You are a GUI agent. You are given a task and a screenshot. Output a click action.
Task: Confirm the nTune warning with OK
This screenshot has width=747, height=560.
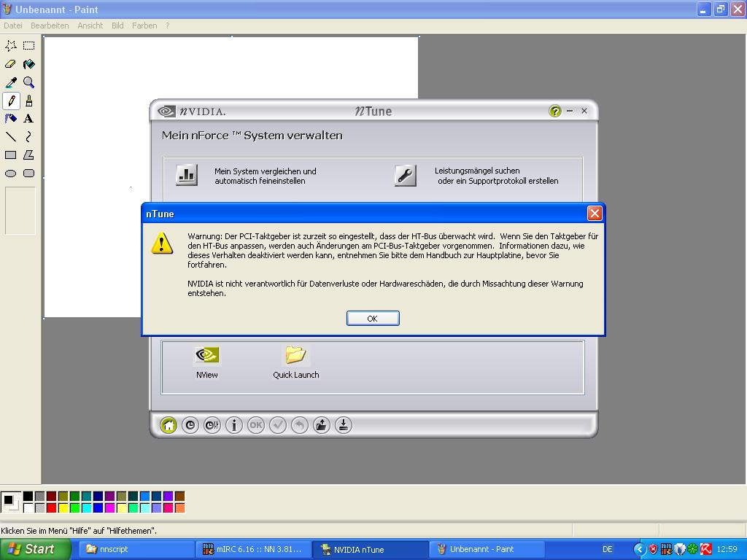373,319
